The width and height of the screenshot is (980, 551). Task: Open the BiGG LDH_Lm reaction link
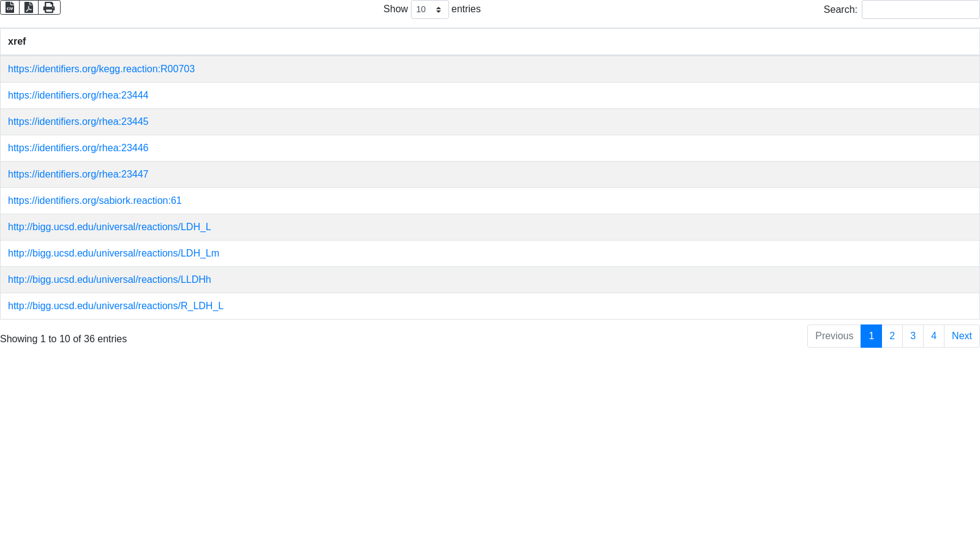click(113, 253)
